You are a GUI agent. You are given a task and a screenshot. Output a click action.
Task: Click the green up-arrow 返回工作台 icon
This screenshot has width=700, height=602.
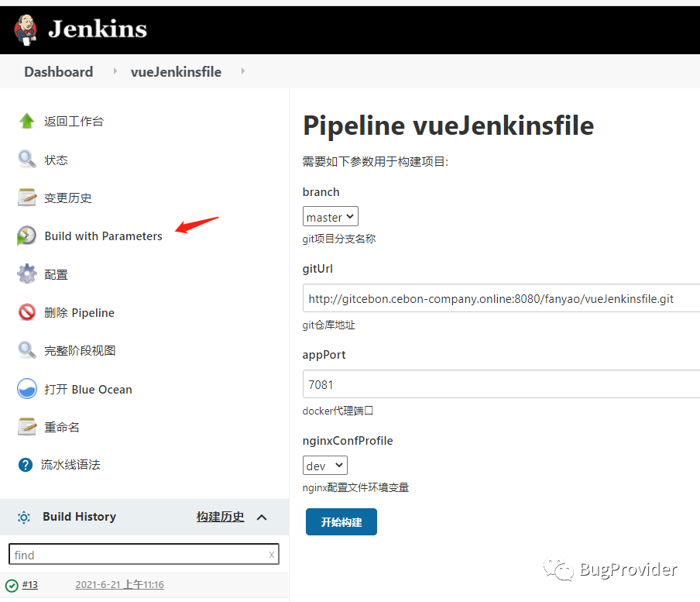click(27, 121)
